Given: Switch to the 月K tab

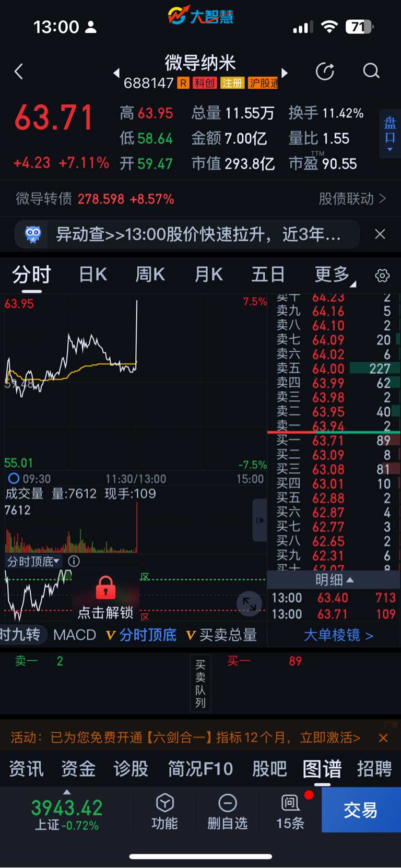Looking at the screenshot, I should [x=209, y=275].
